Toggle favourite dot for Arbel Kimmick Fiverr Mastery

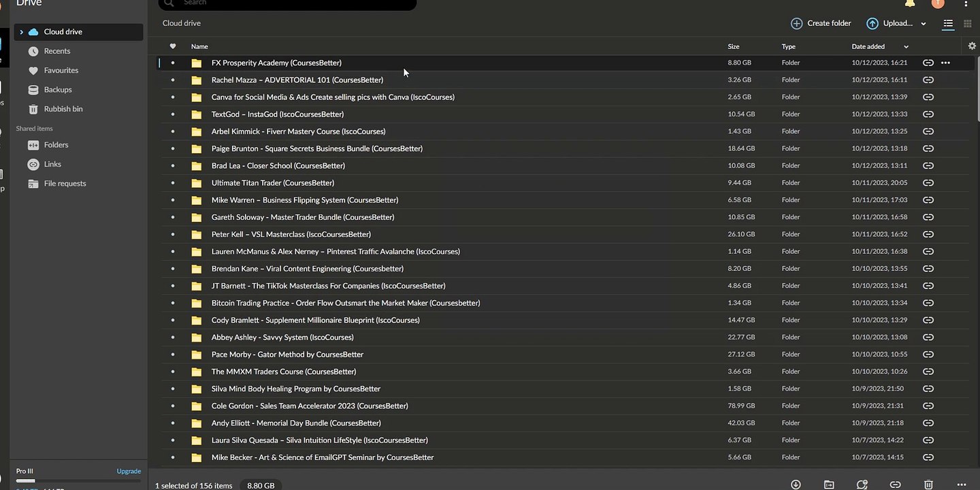173,131
